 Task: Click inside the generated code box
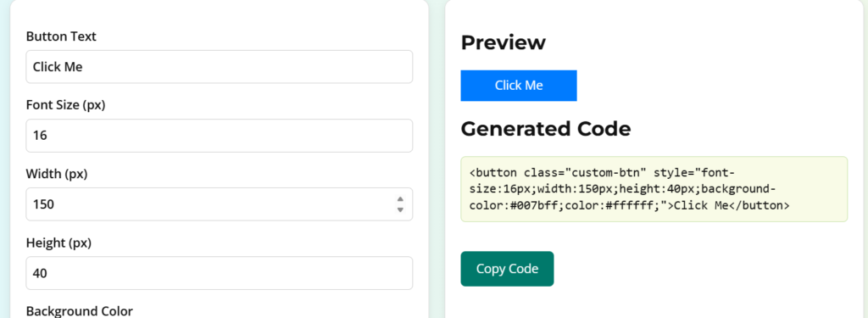654,189
